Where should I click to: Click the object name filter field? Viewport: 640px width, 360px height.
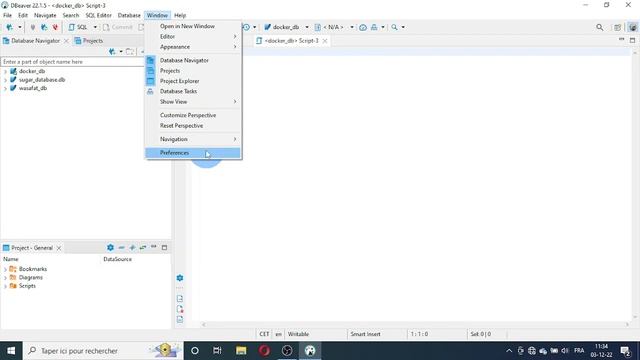[x=72, y=62]
